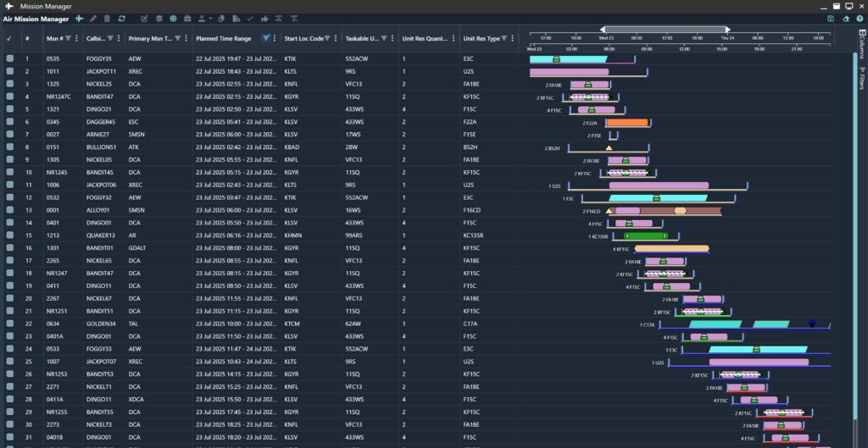Viewport: 868px width, 448px height.
Task: Select checkbox for row 13 ALLOY01
Action: click(10, 210)
